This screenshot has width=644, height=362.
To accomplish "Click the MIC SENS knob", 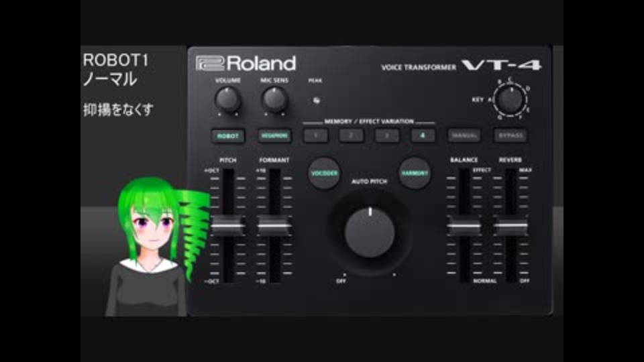I will pos(274,100).
